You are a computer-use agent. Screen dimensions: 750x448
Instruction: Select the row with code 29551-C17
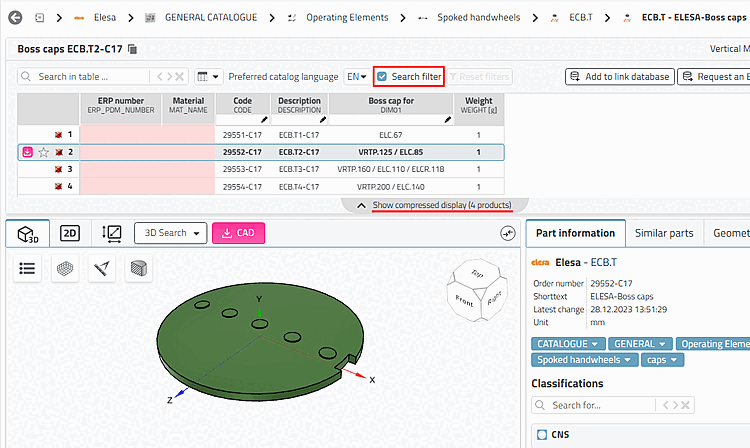point(261,135)
